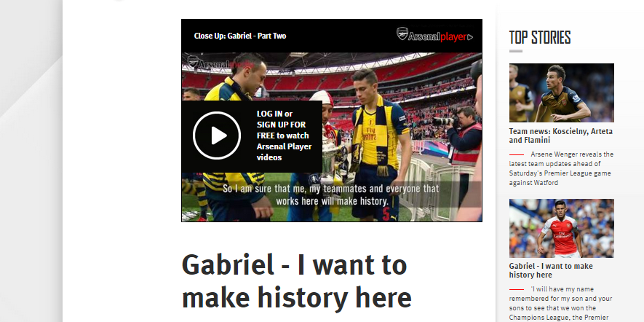Open the Team news: Koscielny, Arteta and Flamini headline
This screenshot has height=322, width=644.
point(560,136)
